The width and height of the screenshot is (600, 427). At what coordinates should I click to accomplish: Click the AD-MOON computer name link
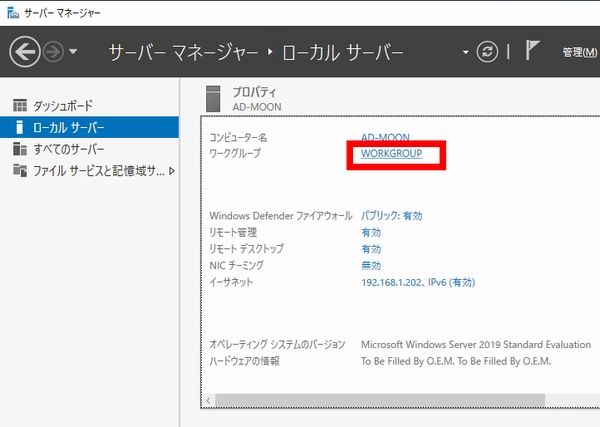(385, 137)
